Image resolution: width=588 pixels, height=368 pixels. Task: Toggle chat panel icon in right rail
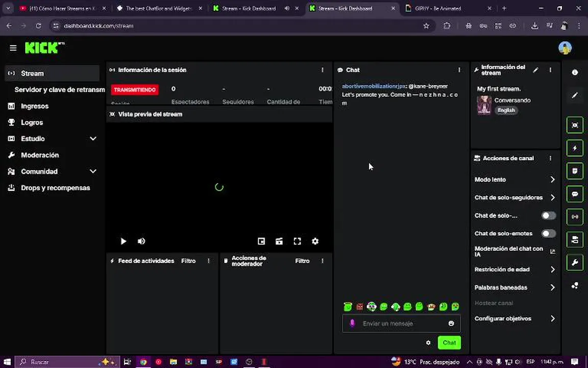(575, 194)
